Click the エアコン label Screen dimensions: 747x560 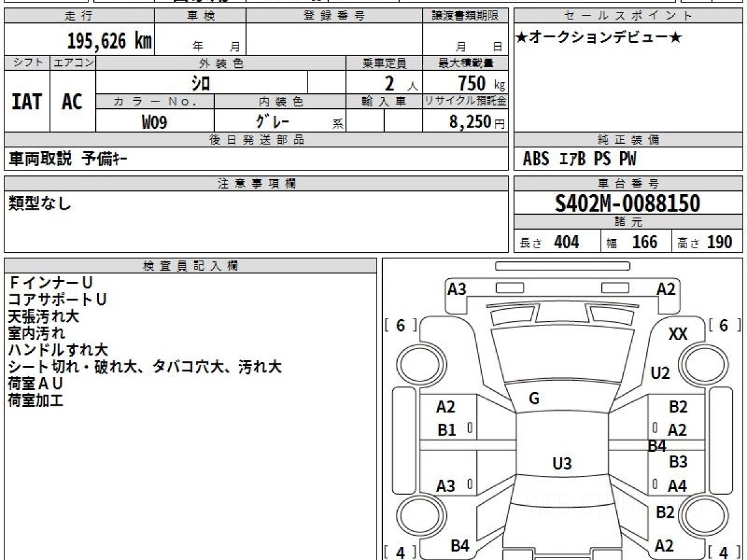(x=73, y=63)
